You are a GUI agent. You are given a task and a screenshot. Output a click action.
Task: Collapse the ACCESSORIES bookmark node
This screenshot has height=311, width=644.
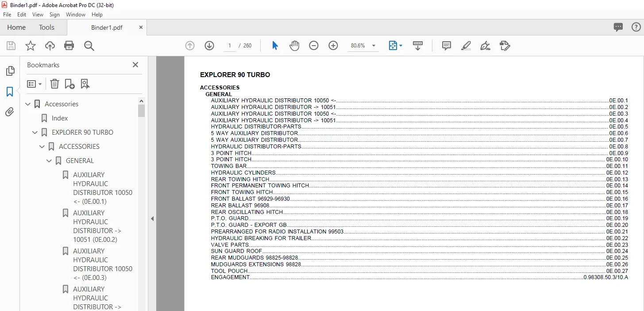click(x=42, y=147)
